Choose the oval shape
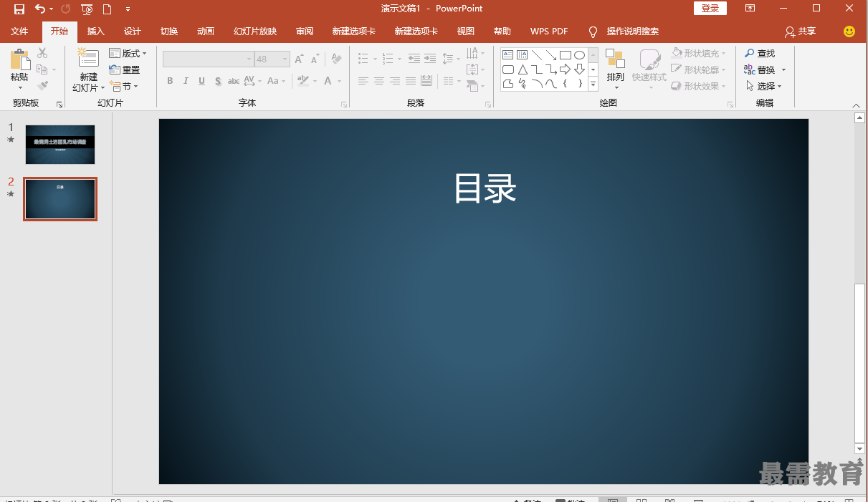The height and width of the screenshot is (502, 868). click(x=579, y=55)
